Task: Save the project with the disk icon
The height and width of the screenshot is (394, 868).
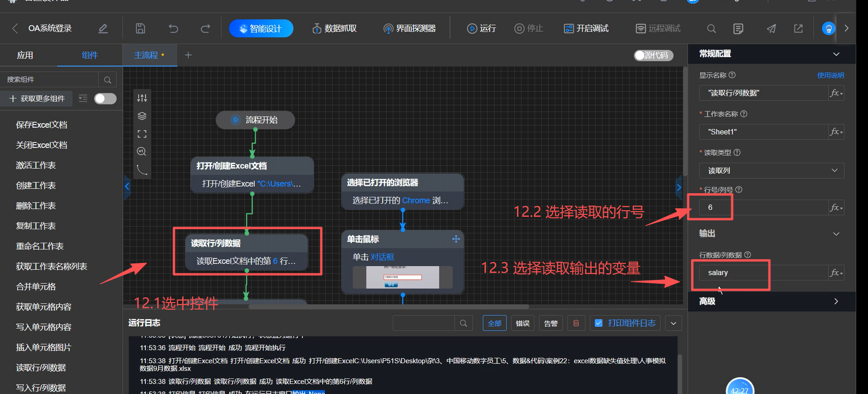Action: pyautogui.click(x=140, y=28)
